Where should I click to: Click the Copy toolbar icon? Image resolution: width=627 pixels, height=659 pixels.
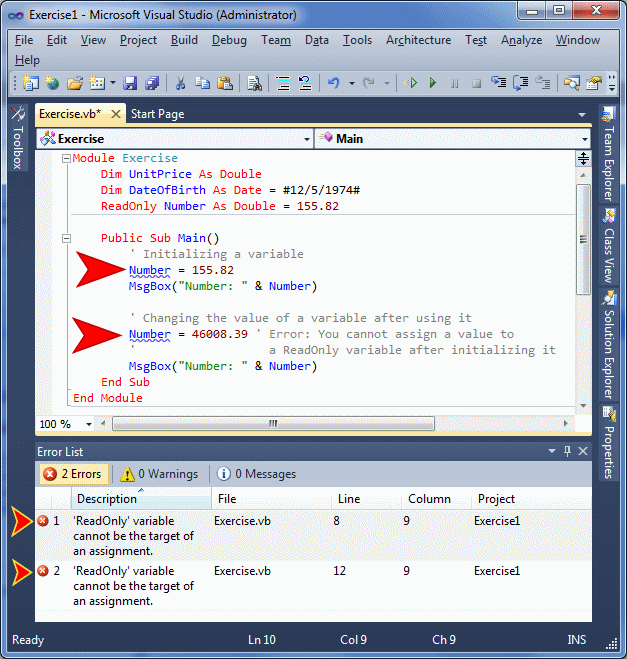tap(203, 83)
